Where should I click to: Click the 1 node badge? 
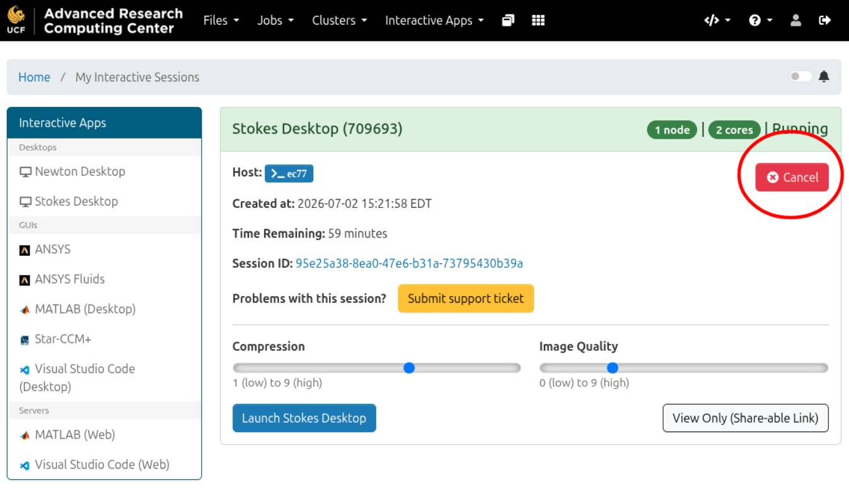[x=672, y=130]
